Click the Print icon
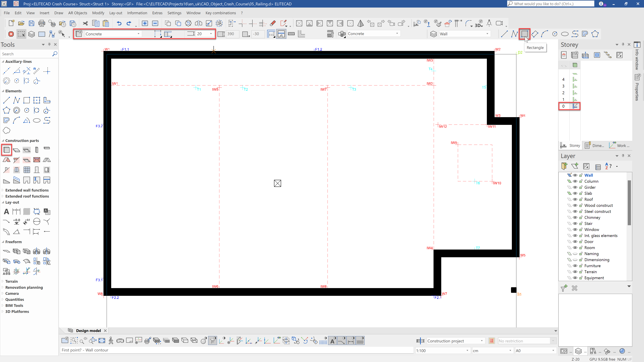This screenshot has width=644, height=362. click(x=42, y=23)
